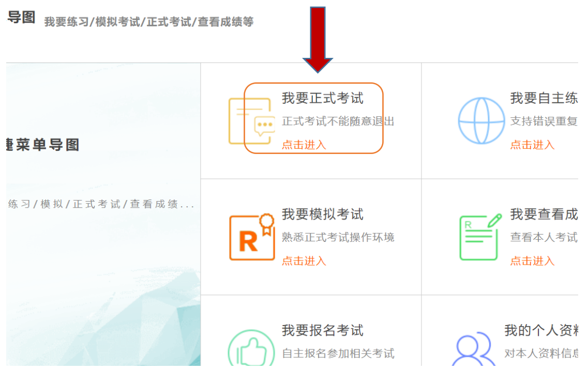Click the purple people personal profile icon

[474, 351]
